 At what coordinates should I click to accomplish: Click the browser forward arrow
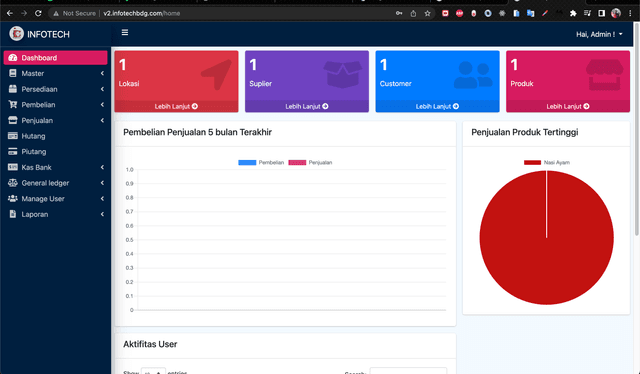[24, 13]
